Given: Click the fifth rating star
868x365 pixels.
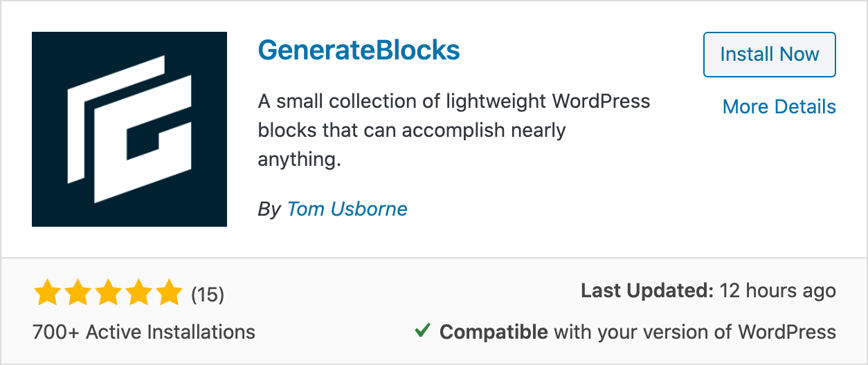Looking at the screenshot, I should [169, 294].
